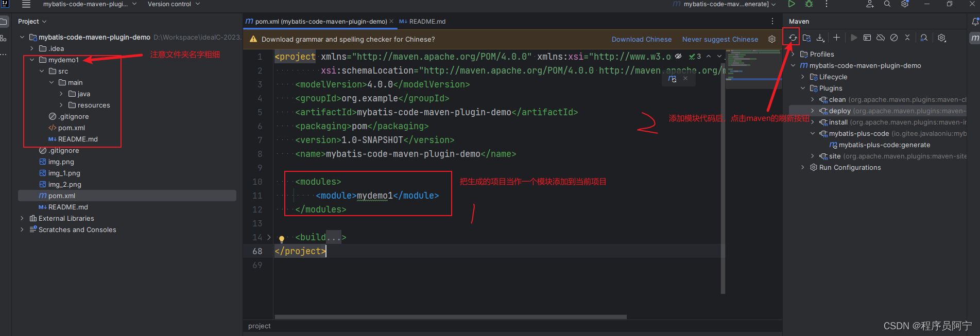
Task: Unfold collapsed build tag in editor
Action: [x=269, y=237]
